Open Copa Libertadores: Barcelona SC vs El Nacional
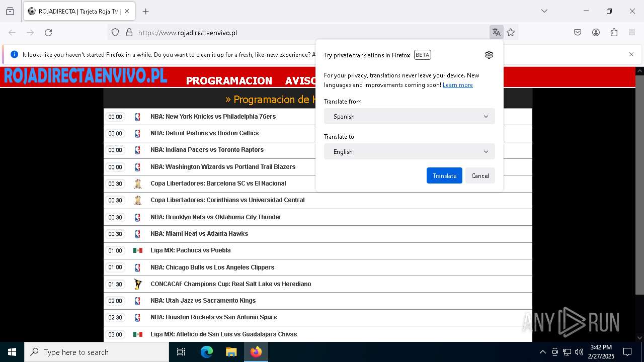Viewport: 644px width, 362px height. [218, 184]
